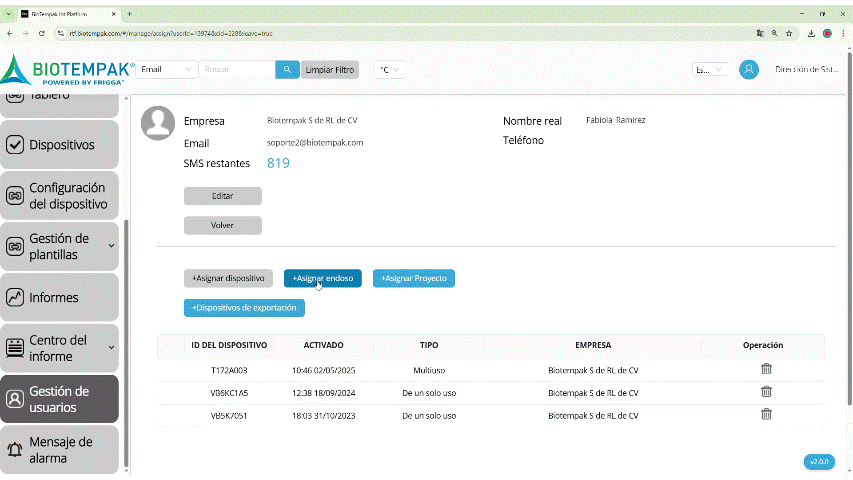Click the blue search magnifier button

pyautogui.click(x=287, y=70)
